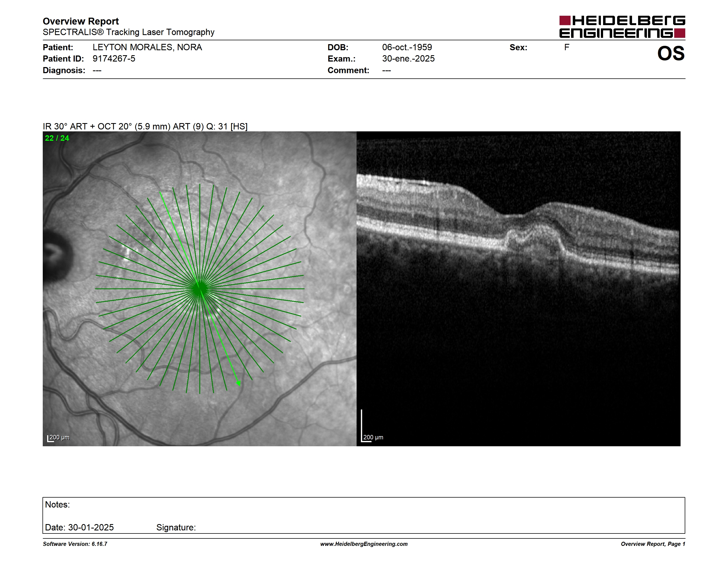Open the www.HeidelbergEngineering.com link
This screenshot has height=563, width=728.
[x=364, y=544]
